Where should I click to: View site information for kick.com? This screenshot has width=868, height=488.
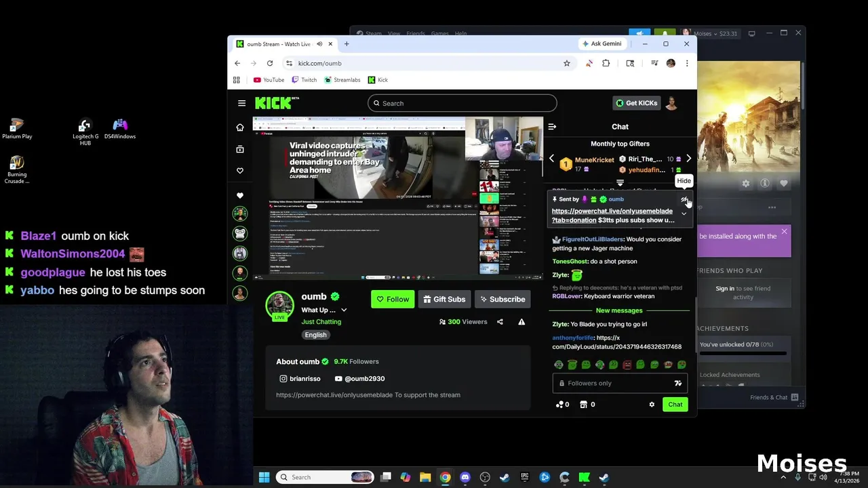289,63
